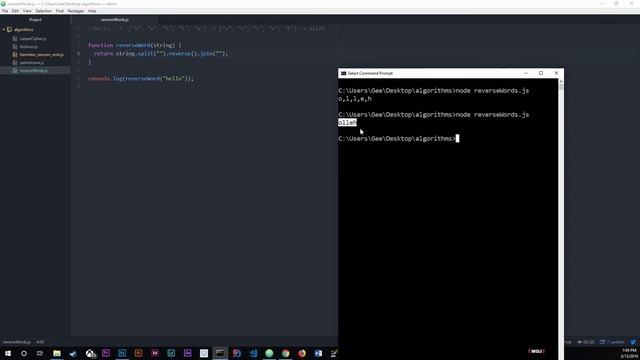Open caesarCipher.js in the tree view
This screenshot has height=360, width=640.
click(33, 39)
